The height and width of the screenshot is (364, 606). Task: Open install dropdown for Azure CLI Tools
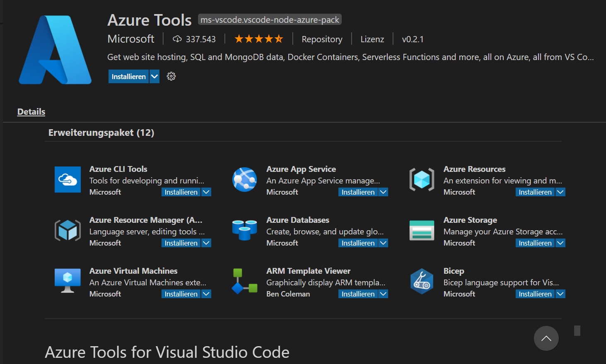(x=206, y=192)
